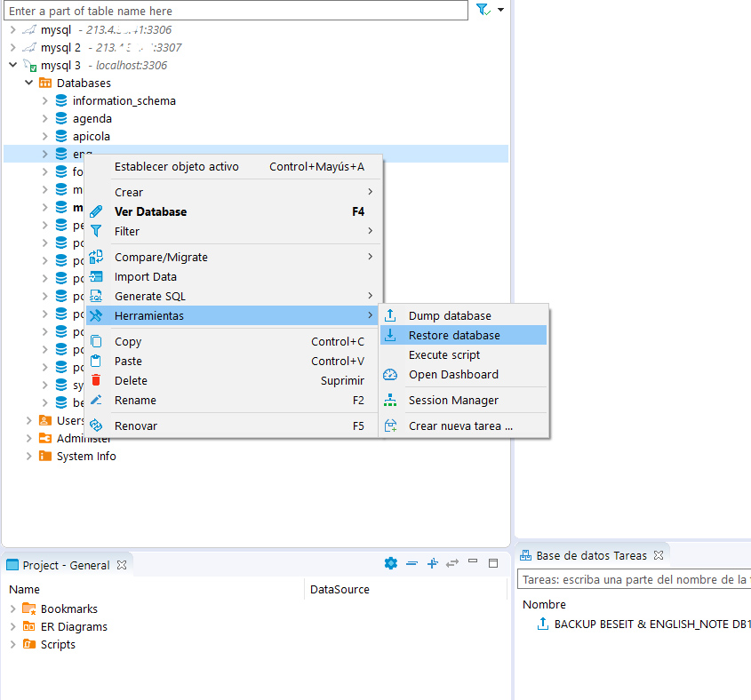This screenshot has height=700, width=751.
Task: Select the apicola database in tree
Action: (x=92, y=137)
